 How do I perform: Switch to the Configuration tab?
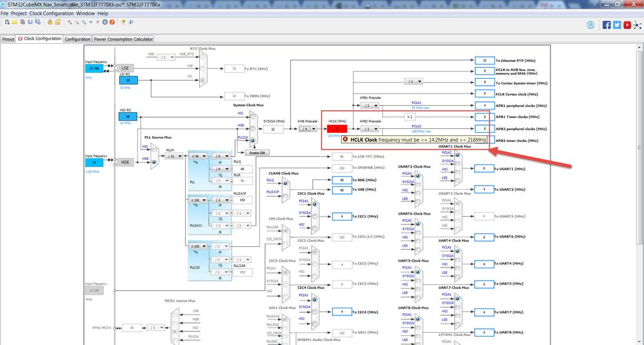[77, 39]
